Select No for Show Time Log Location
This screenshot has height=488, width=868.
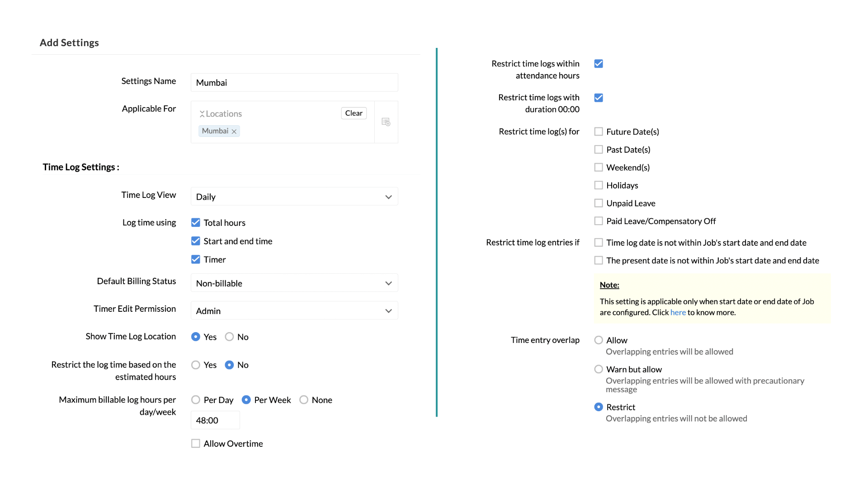click(x=230, y=337)
